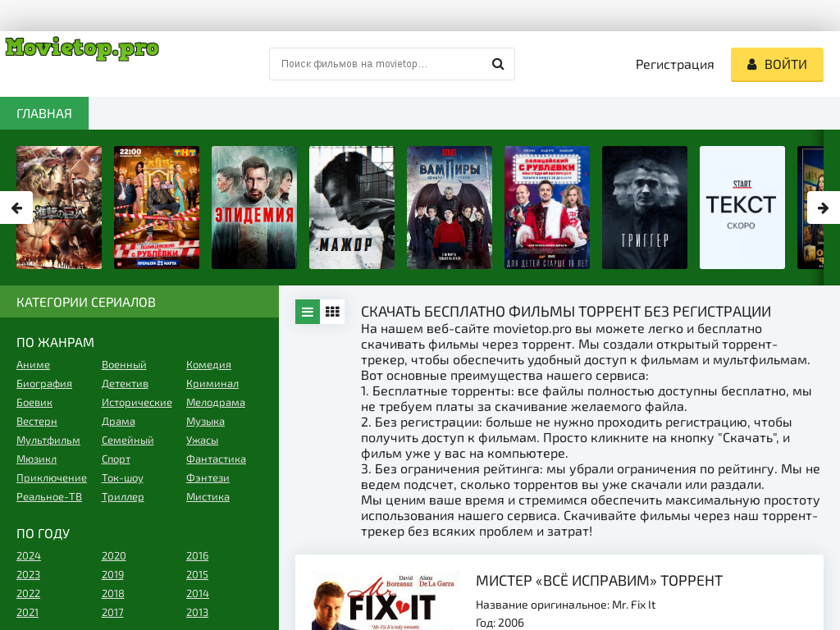Filter by year 2013
The height and width of the screenshot is (630, 840).
click(x=197, y=612)
